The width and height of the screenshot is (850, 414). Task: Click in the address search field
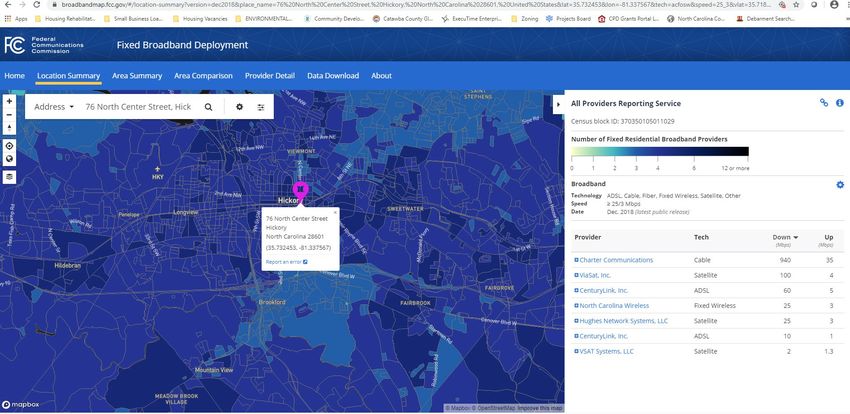[x=139, y=107]
